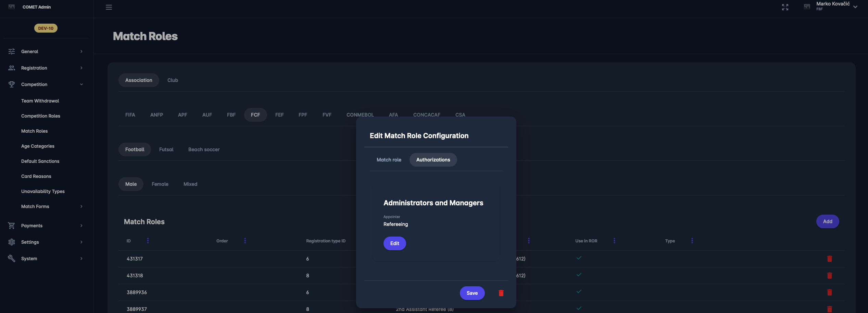The width and height of the screenshot is (868, 313).
Task: Click the red trash icon in dialog
Action: coord(501,293)
